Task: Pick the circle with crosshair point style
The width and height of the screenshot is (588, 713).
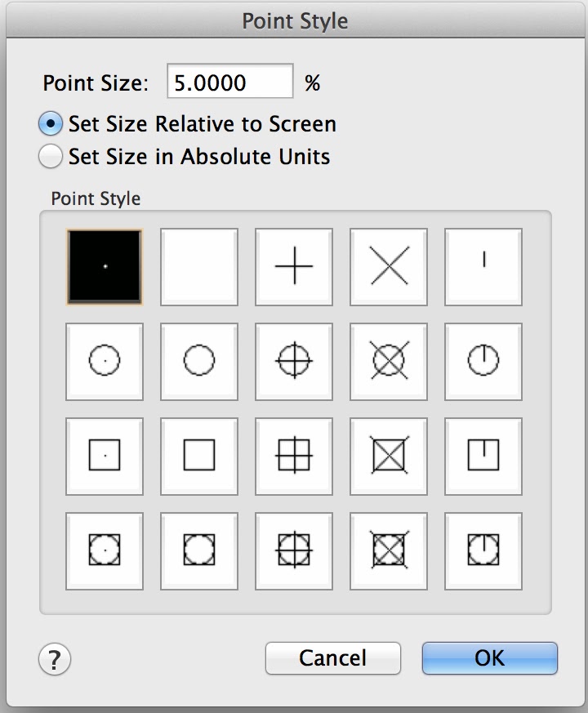Action: tap(294, 361)
